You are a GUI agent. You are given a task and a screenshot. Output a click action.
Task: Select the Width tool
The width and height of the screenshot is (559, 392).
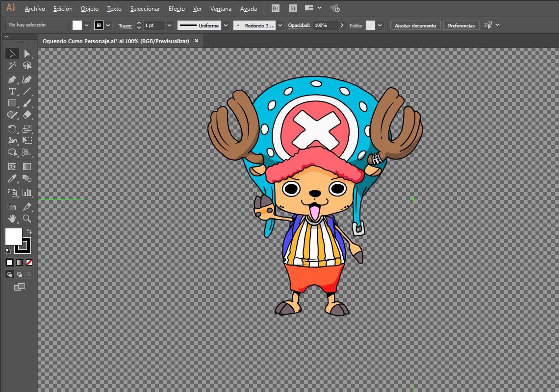pyautogui.click(x=12, y=141)
